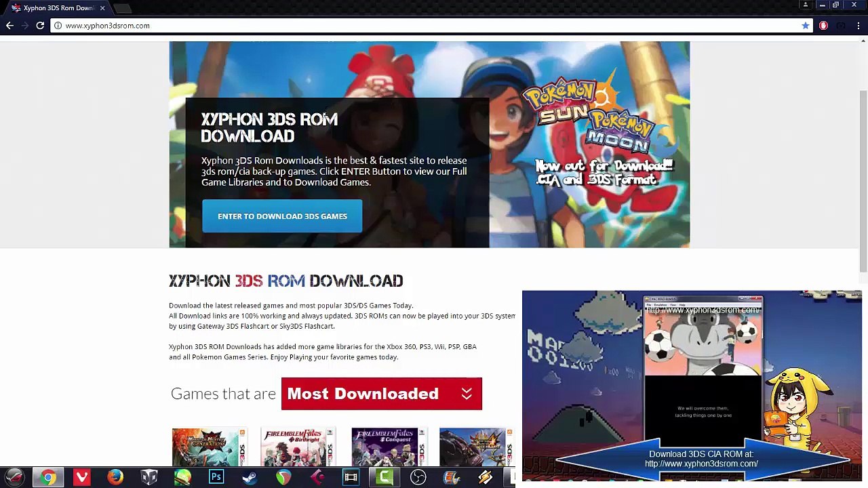Image resolution: width=868 pixels, height=488 pixels.
Task: Open Winamp from the taskbar
Action: (x=485, y=477)
